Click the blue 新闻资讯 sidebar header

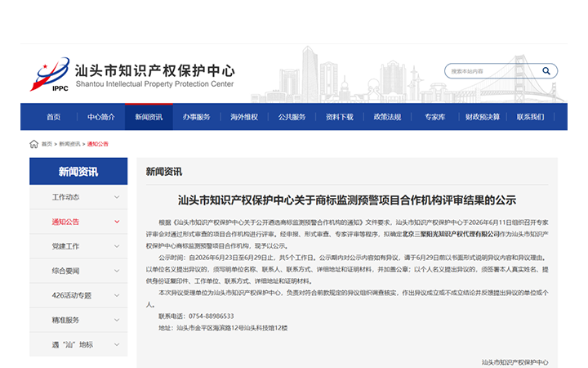click(78, 171)
